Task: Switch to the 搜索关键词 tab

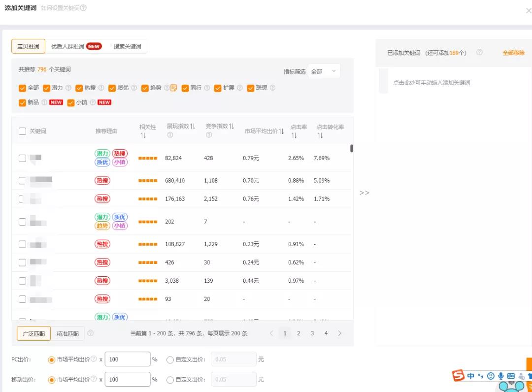Action: point(127,46)
